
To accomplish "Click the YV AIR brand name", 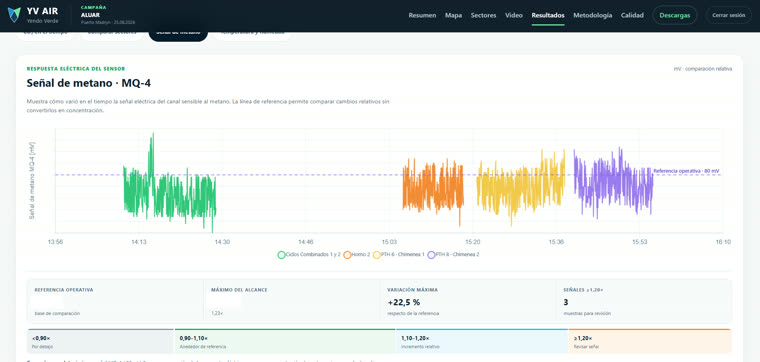I will click(x=43, y=11).
